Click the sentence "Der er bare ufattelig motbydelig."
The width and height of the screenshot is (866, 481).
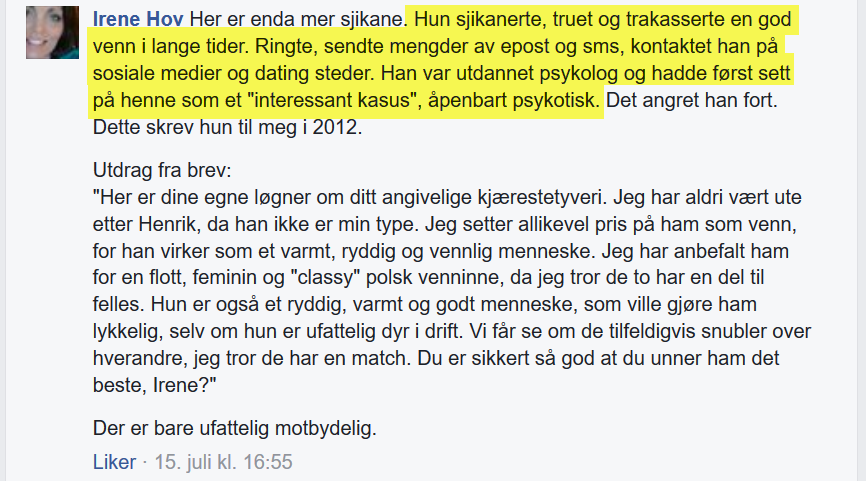(x=235, y=428)
